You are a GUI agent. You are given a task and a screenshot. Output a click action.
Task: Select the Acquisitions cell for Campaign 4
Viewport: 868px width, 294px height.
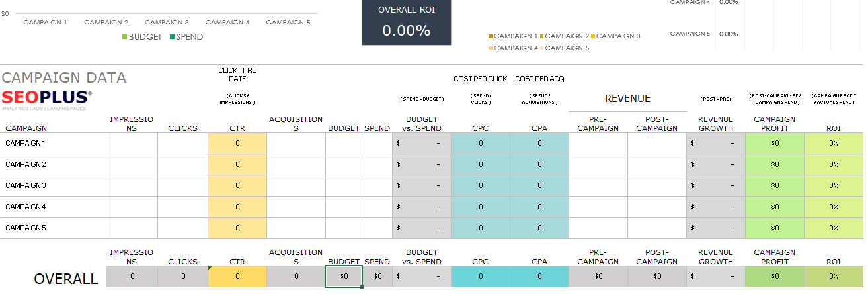pos(296,207)
